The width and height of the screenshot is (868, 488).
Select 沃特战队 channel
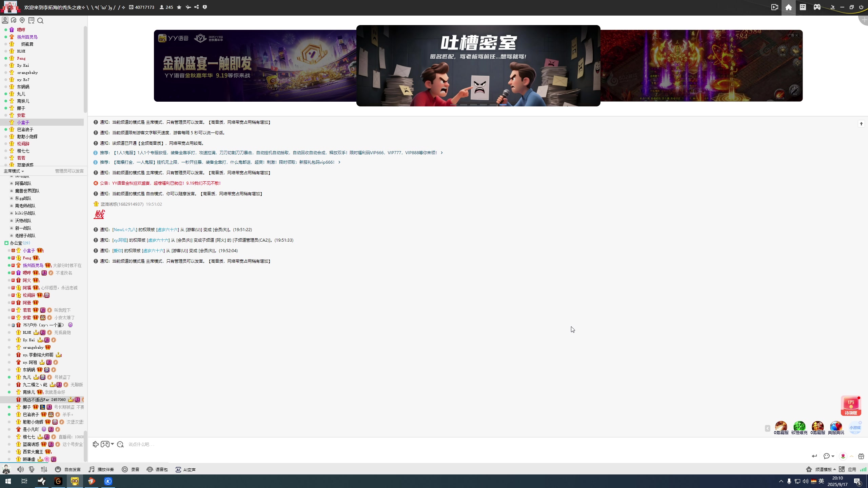(x=23, y=221)
